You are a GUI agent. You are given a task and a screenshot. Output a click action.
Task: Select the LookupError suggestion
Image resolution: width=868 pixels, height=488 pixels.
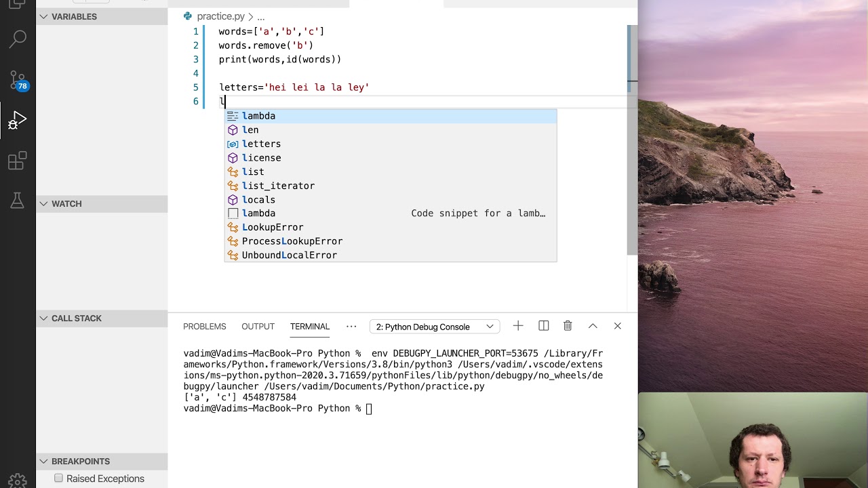391,228
